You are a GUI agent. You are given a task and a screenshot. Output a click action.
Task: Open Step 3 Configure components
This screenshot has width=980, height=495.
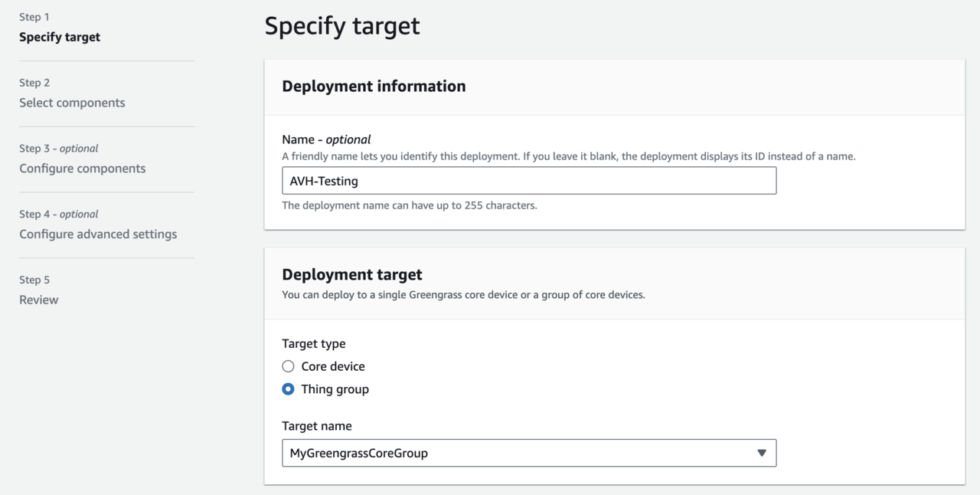coord(82,168)
